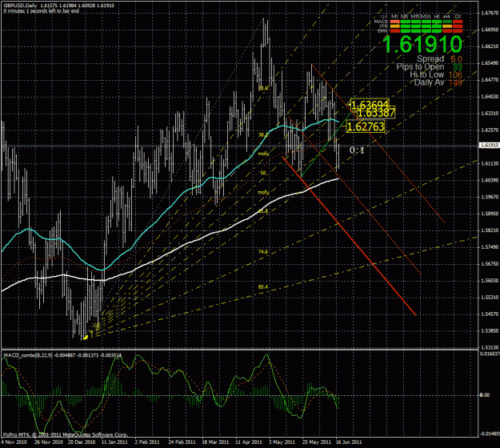Click the 3 May 2011 date label
Screen dimensions: 500x448
tap(282, 442)
